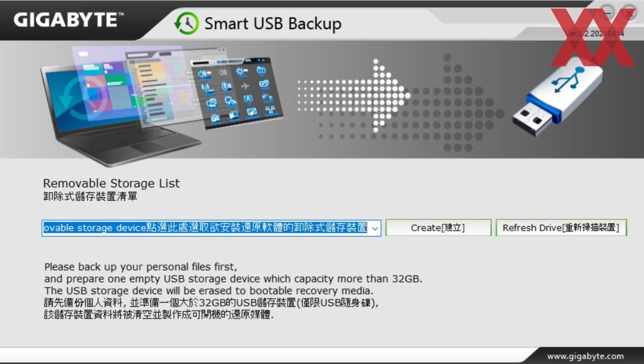Image resolution: width=644 pixels, height=364 pixels.
Task: Click the laptop illustration in banner
Action: coord(121,114)
